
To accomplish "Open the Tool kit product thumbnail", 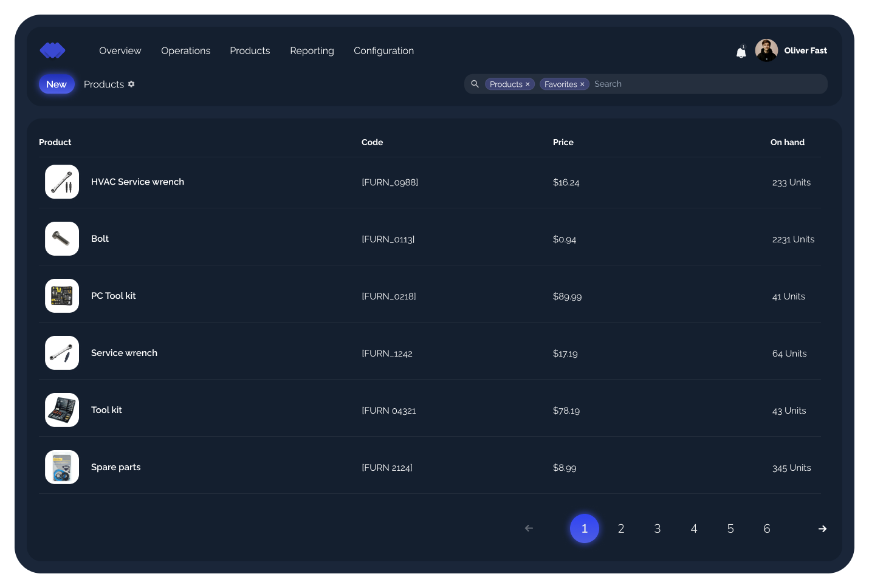I will 62,410.
